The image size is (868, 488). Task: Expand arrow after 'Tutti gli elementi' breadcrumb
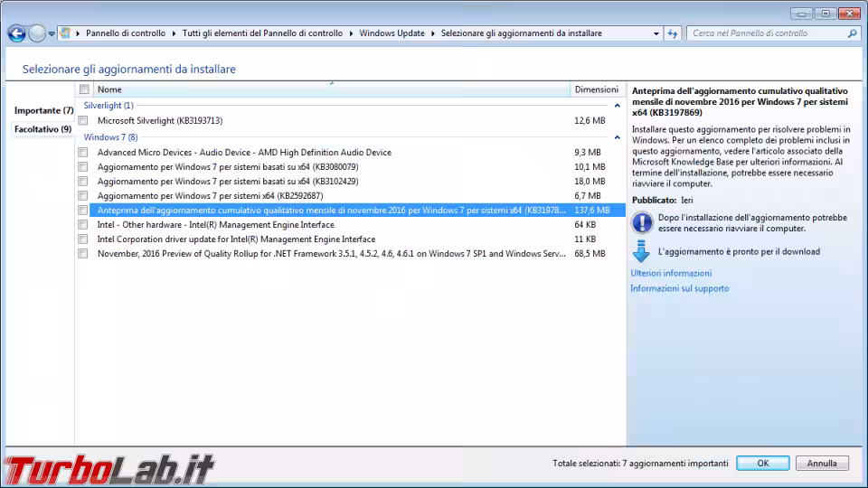coord(351,33)
